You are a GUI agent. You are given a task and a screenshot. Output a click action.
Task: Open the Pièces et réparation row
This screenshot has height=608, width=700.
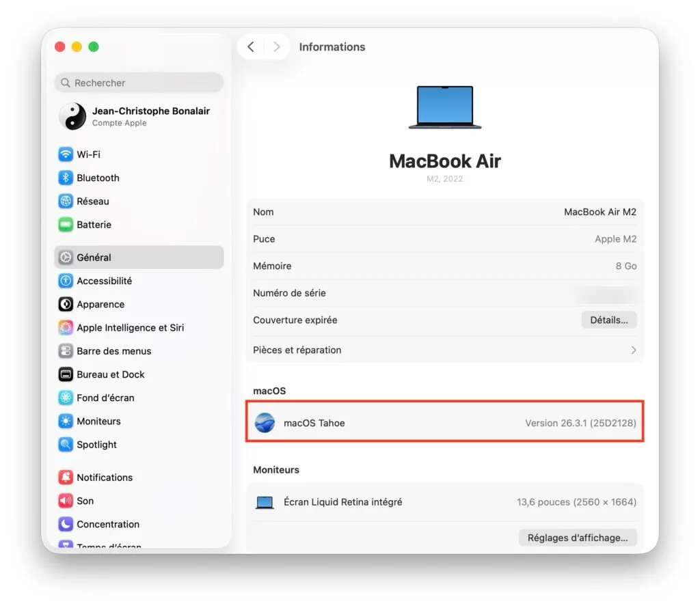pyautogui.click(x=444, y=350)
